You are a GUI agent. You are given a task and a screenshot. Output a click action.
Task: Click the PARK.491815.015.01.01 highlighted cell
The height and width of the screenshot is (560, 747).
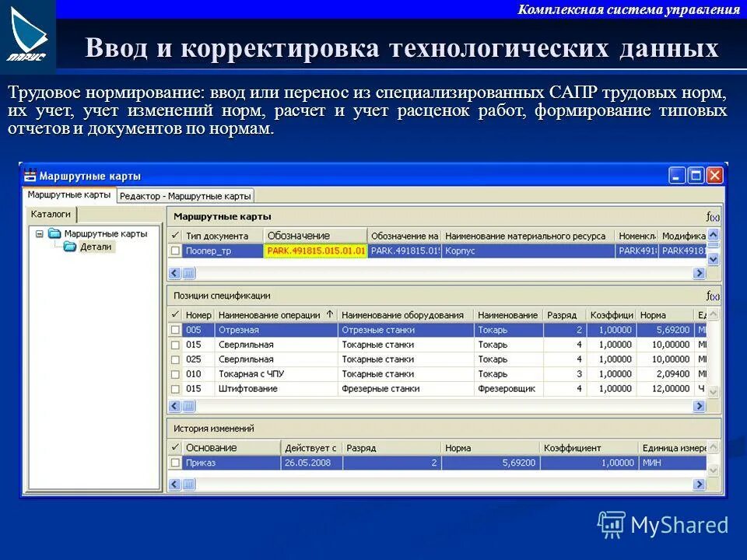point(315,250)
